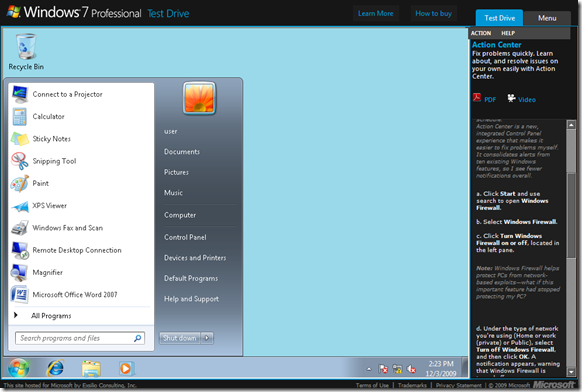Open Pictures from Start menu

176,172
